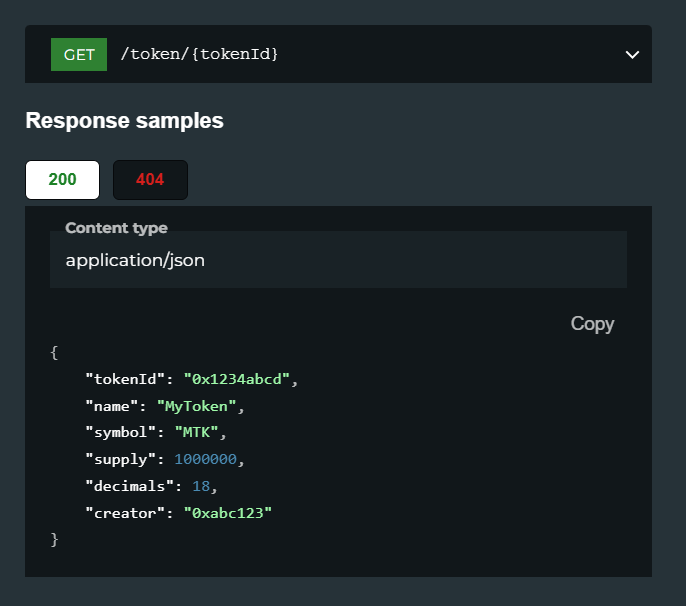Click the green GET method badge
Viewport: 686px width, 606px height.
click(x=79, y=54)
